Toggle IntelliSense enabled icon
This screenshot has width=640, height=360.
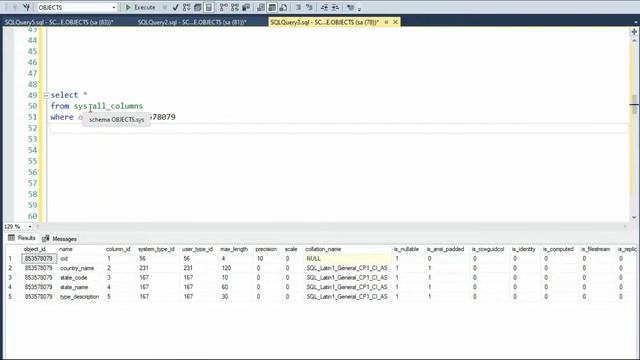[209, 7]
